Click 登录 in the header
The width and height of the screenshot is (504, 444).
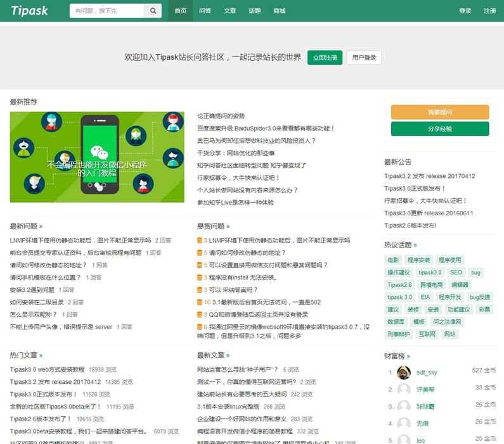465,11
